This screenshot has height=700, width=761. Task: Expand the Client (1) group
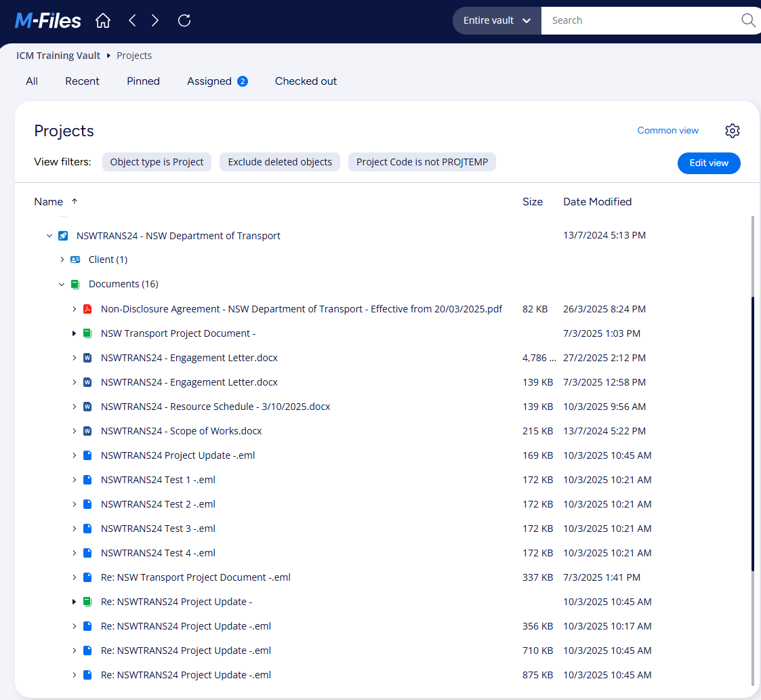(62, 259)
